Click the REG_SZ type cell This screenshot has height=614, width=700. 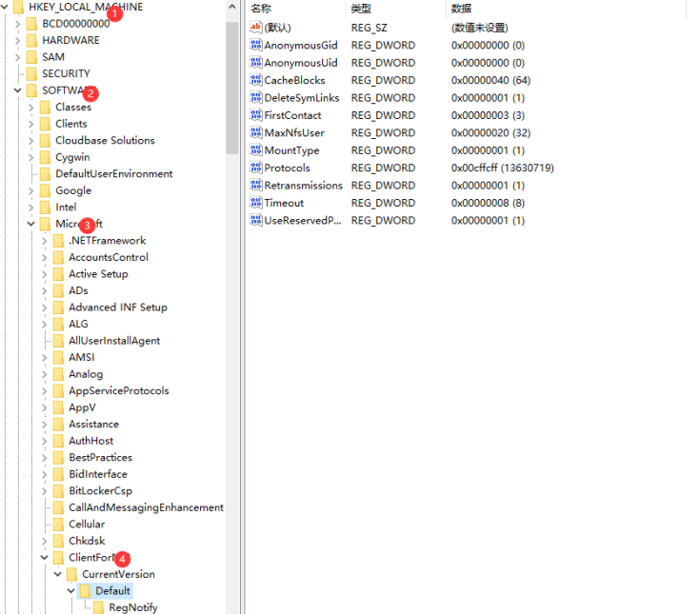pyautogui.click(x=369, y=28)
